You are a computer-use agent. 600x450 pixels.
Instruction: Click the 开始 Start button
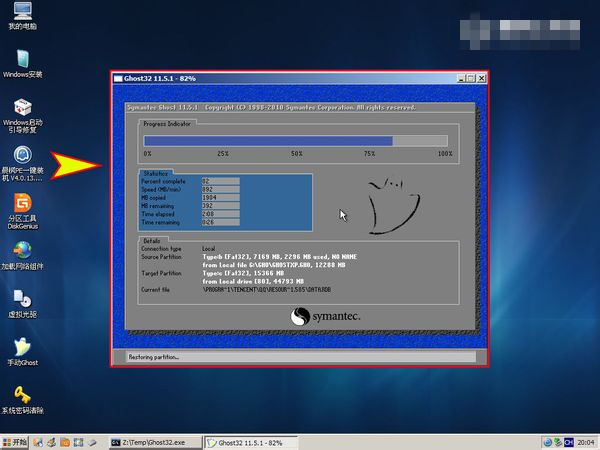coord(14,441)
